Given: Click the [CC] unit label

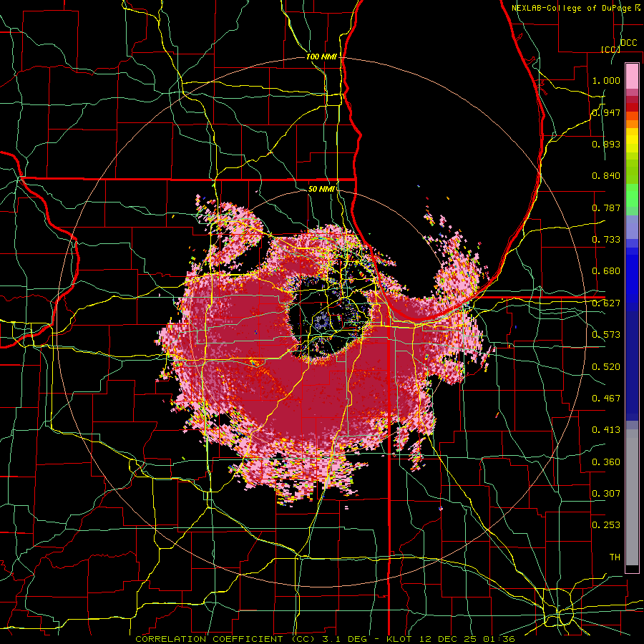Looking at the screenshot, I should (610, 49).
